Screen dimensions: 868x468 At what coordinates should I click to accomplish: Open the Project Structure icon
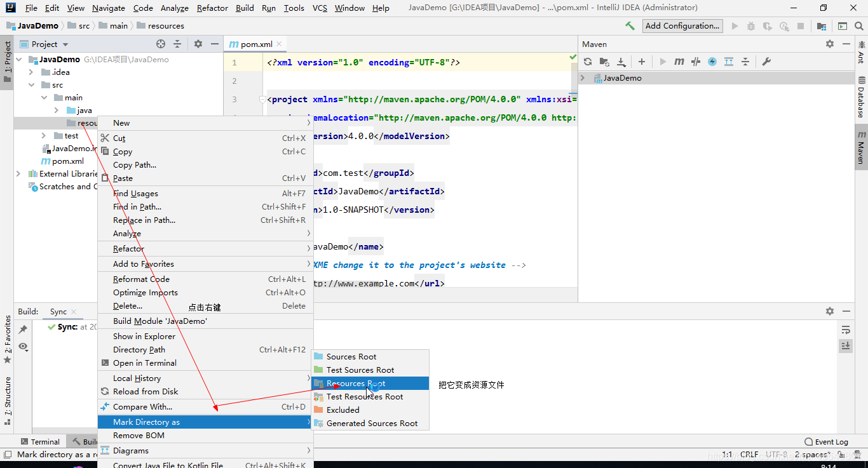click(822, 26)
